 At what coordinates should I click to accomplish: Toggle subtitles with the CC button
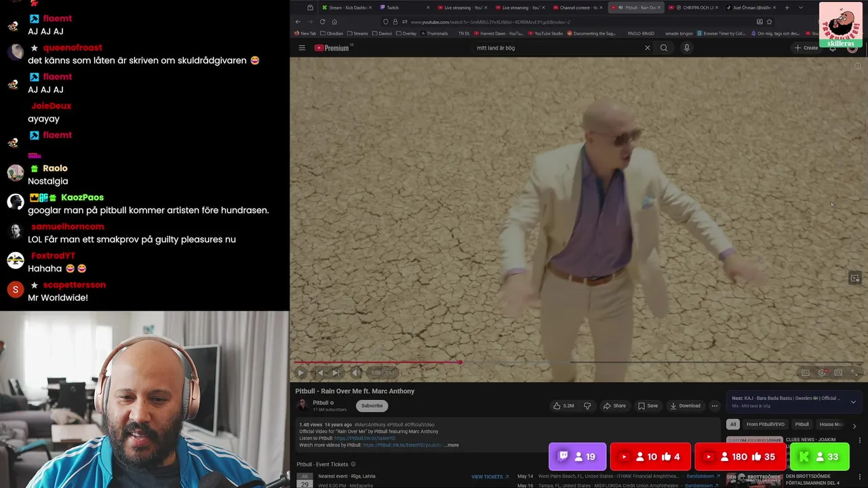806,373
